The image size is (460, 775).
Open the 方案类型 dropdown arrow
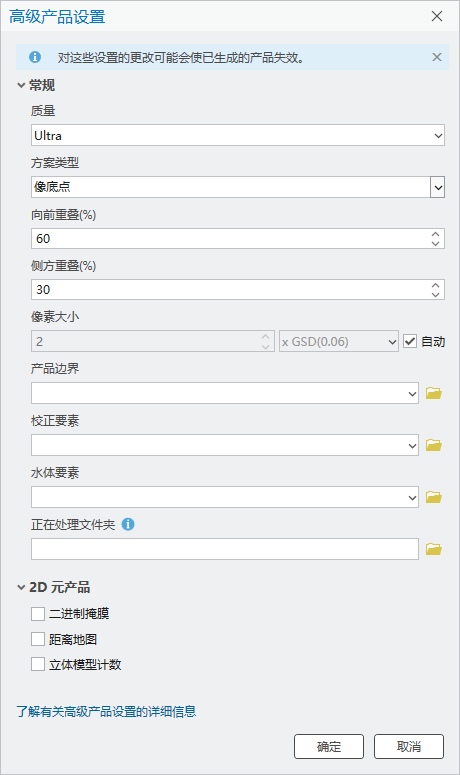pos(437,187)
